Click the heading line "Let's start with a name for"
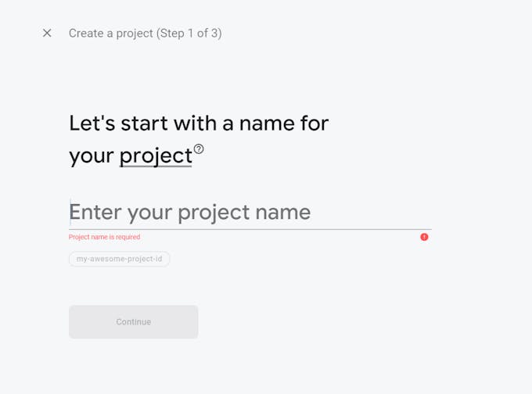This screenshot has width=532, height=394. click(199, 123)
